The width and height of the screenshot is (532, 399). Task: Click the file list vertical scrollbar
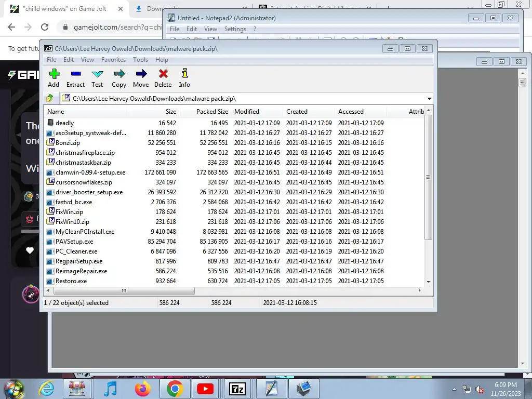[429, 177]
